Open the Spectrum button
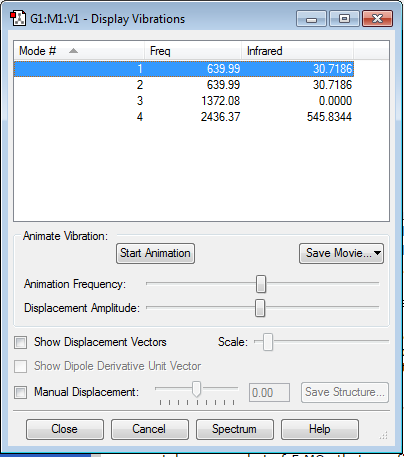 (235, 429)
